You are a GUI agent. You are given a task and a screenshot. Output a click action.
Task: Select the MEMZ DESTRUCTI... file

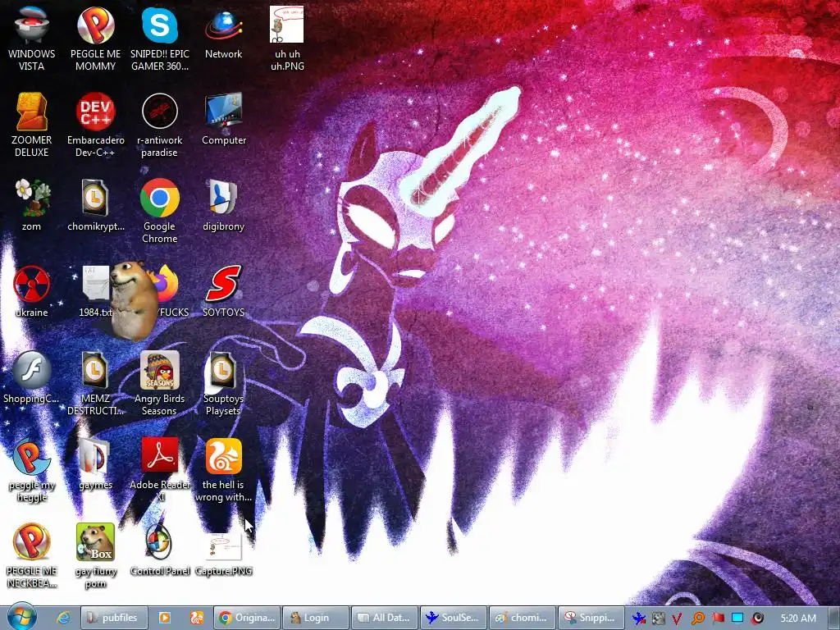point(95,383)
